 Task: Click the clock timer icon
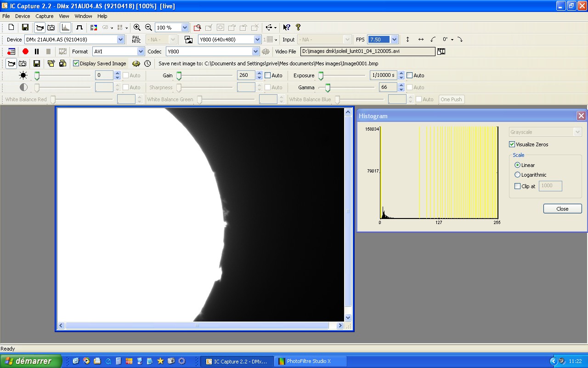click(147, 63)
